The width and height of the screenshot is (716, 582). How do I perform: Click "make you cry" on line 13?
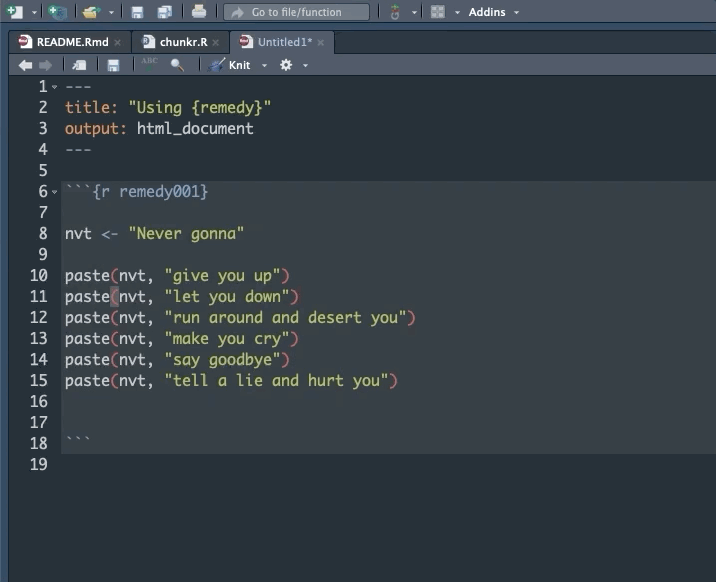coord(227,339)
